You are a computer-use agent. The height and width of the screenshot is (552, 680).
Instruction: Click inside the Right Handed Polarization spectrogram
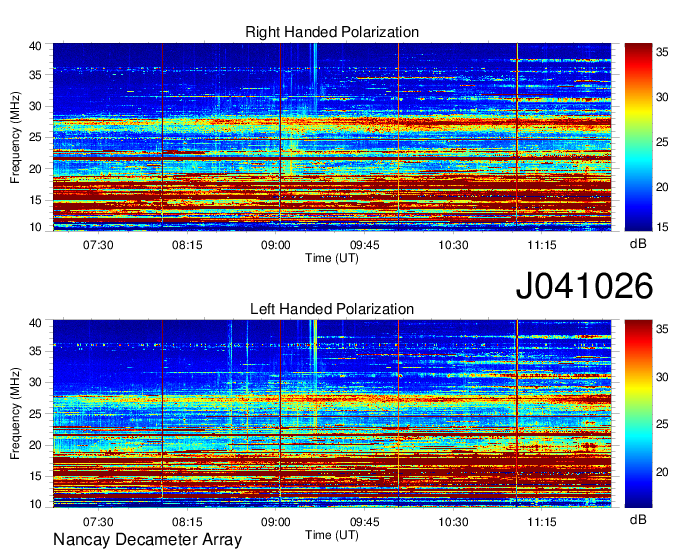(332, 137)
